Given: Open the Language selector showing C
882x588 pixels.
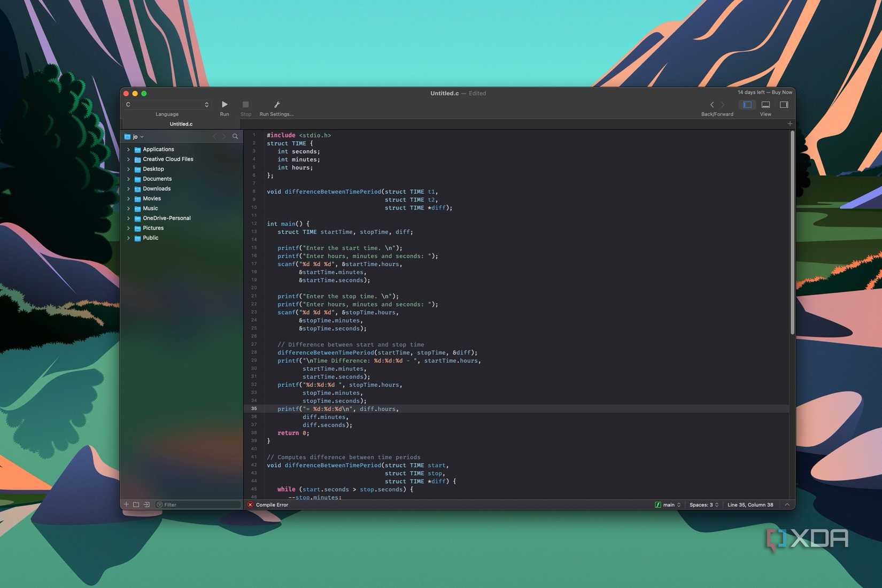Looking at the screenshot, I should click(x=166, y=104).
